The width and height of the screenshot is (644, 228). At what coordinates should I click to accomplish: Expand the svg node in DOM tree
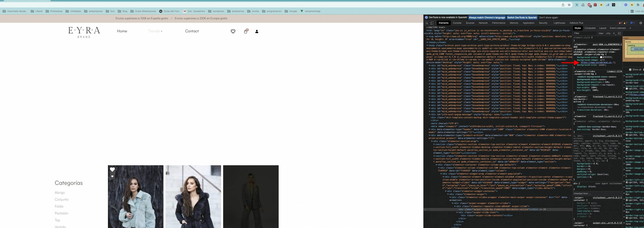(x=427, y=37)
